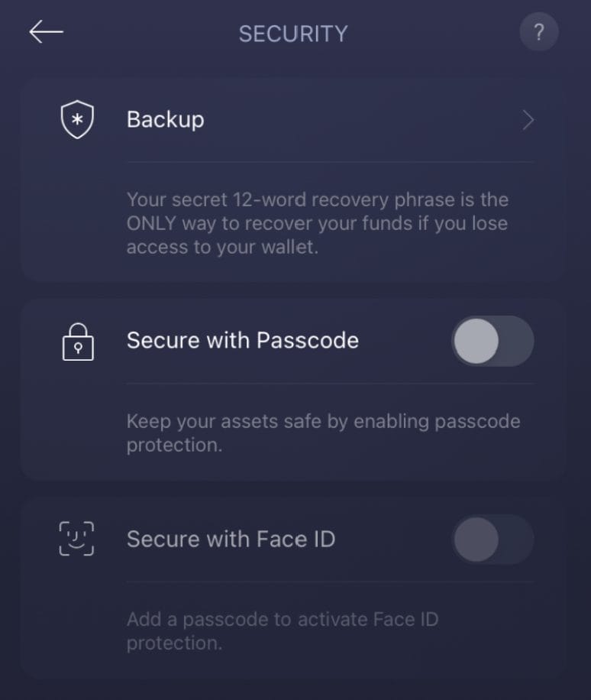Open help via the question mark icon

coord(539,32)
